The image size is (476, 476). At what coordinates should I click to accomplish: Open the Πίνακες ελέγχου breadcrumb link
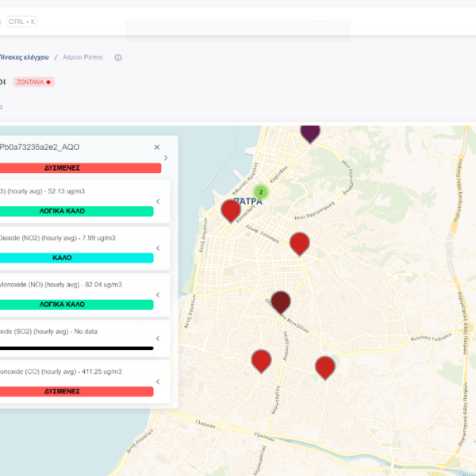click(x=24, y=58)
